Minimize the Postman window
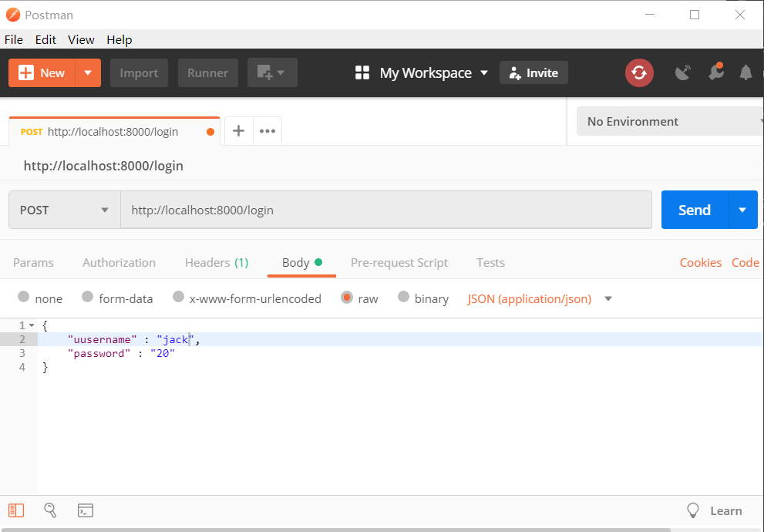This screenshot has height=532, width=764. coord(649,15)
